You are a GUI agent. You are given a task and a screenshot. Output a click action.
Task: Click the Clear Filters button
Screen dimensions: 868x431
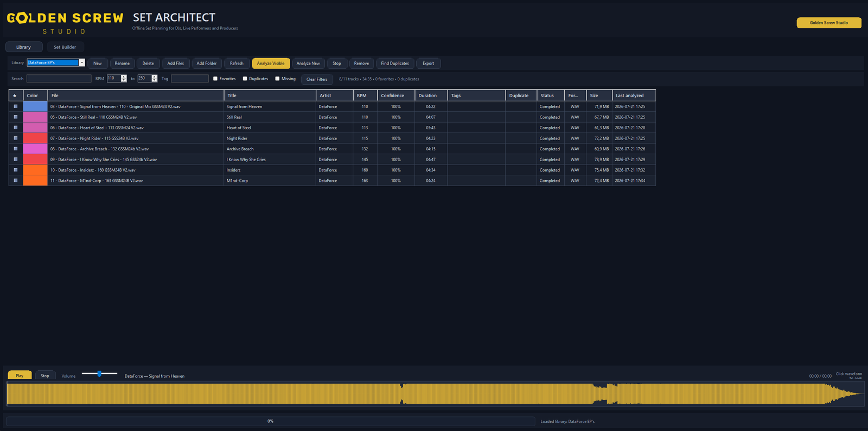[x=317, y=79]
